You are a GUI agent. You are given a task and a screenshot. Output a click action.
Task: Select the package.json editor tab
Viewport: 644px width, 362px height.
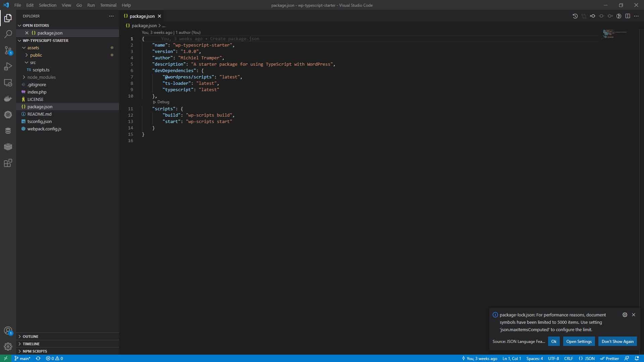(142, 16)
